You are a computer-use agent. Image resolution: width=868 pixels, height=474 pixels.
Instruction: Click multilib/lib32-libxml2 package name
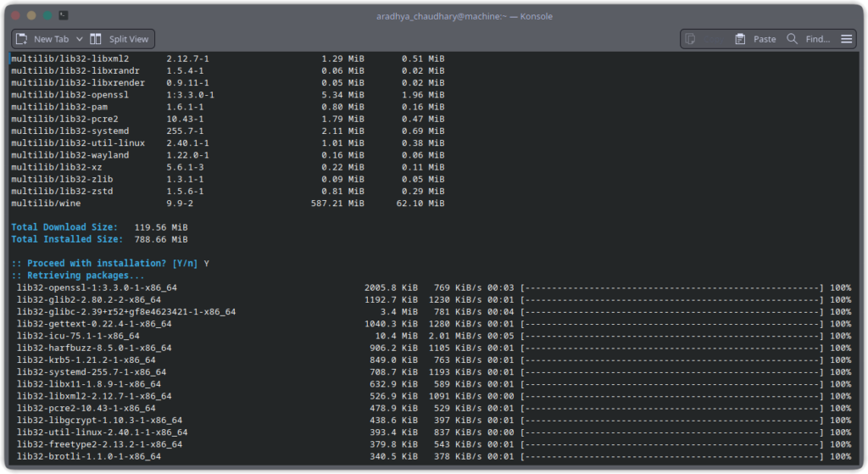point(70,59)
